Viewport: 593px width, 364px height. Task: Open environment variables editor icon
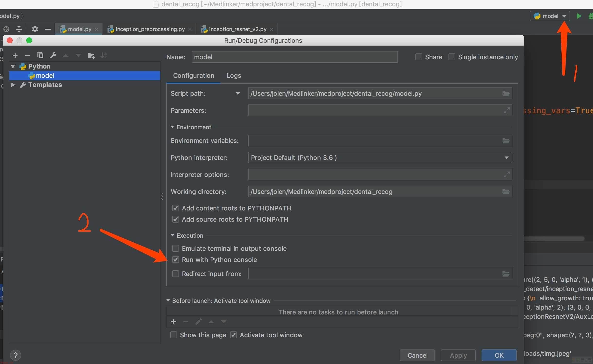pos(506,141)
